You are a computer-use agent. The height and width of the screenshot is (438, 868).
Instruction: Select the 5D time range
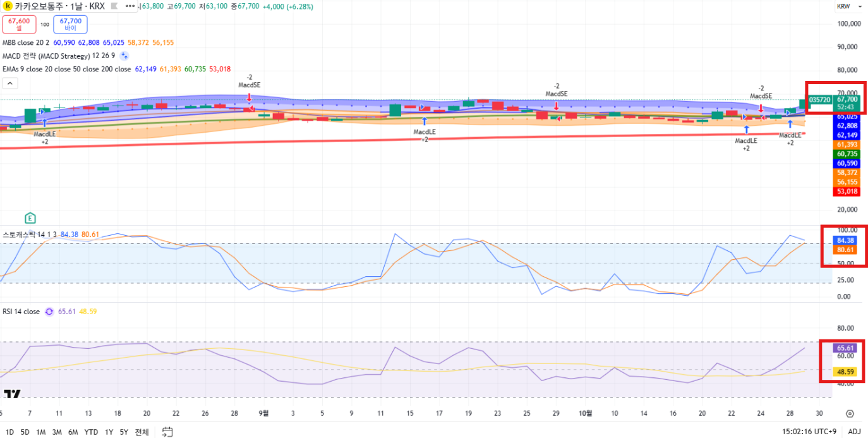coord(25,432)
